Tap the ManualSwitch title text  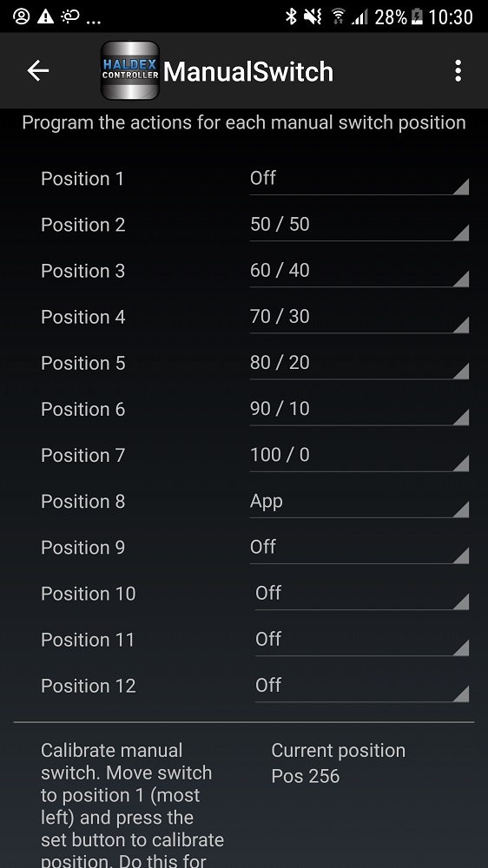[x=248, y=71]
